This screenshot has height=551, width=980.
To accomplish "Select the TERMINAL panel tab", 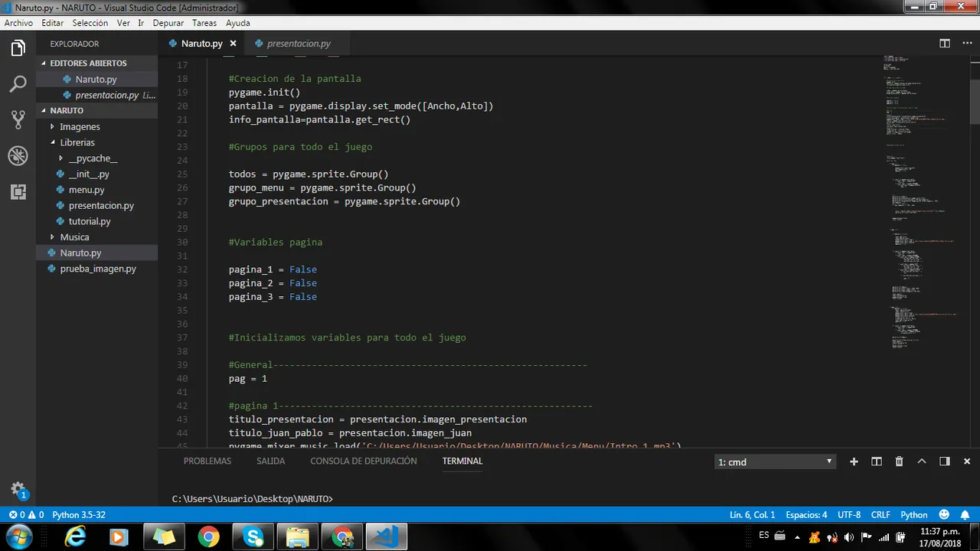I will [x=462, y=461].
